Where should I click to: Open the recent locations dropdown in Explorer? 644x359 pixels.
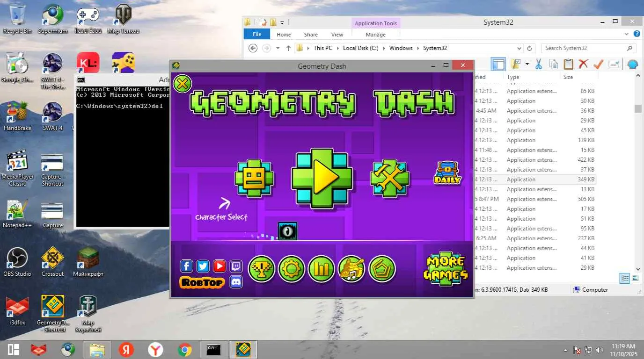coord(278,48)
